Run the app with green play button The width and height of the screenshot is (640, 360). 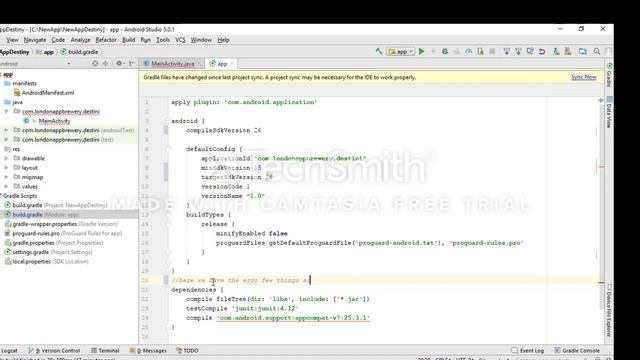(422, 51)
